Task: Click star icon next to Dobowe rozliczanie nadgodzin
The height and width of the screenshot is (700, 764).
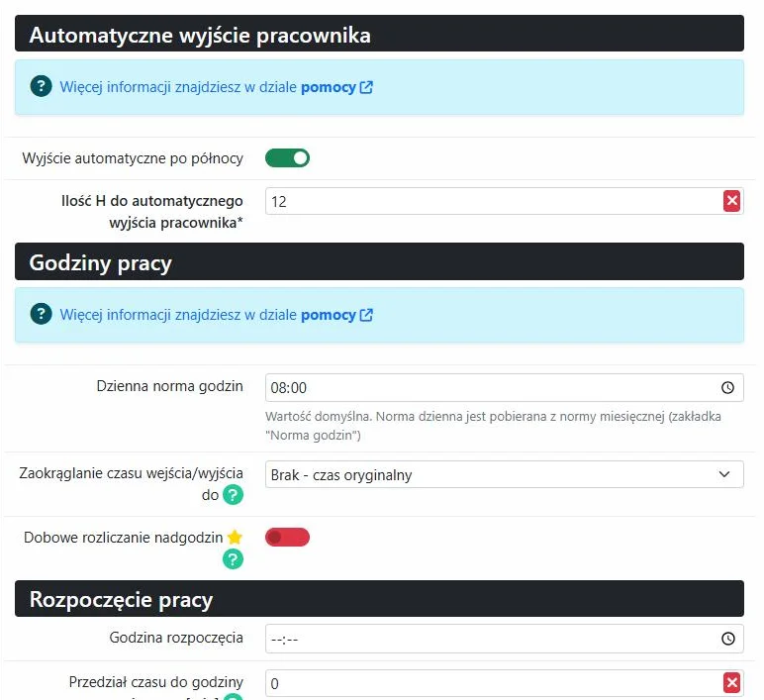Action: 235,537
